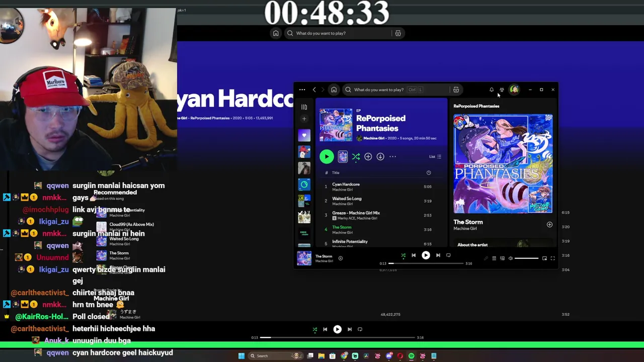Open the About the artist card
The width and height of the screenshot is (644, 362).
point(503,243)
